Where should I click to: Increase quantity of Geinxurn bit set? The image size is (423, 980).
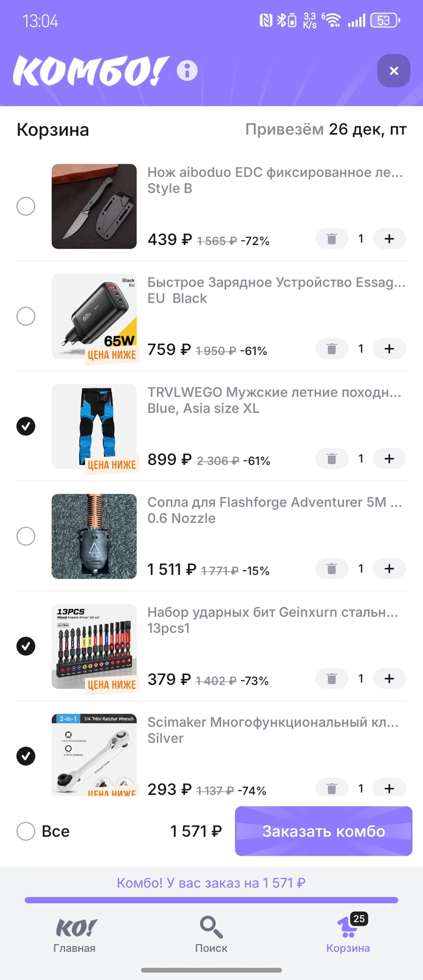pyautogui.click(x=389, y=679)
